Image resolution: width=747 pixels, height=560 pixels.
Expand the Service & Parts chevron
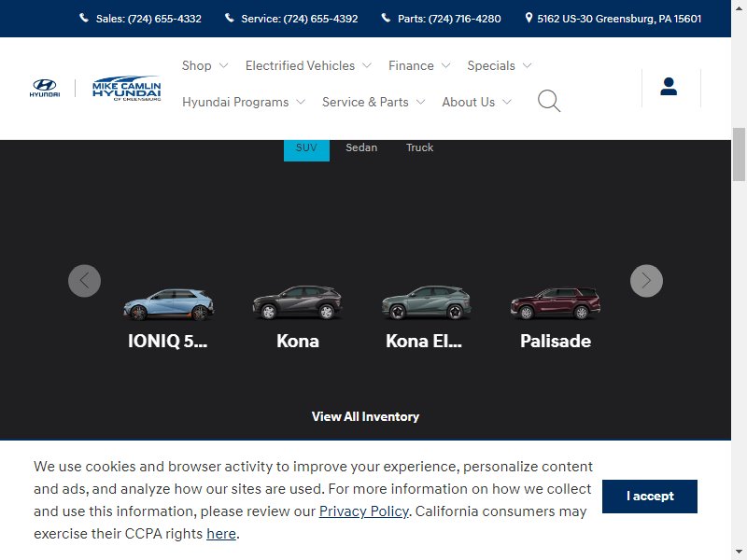(421, 102)
